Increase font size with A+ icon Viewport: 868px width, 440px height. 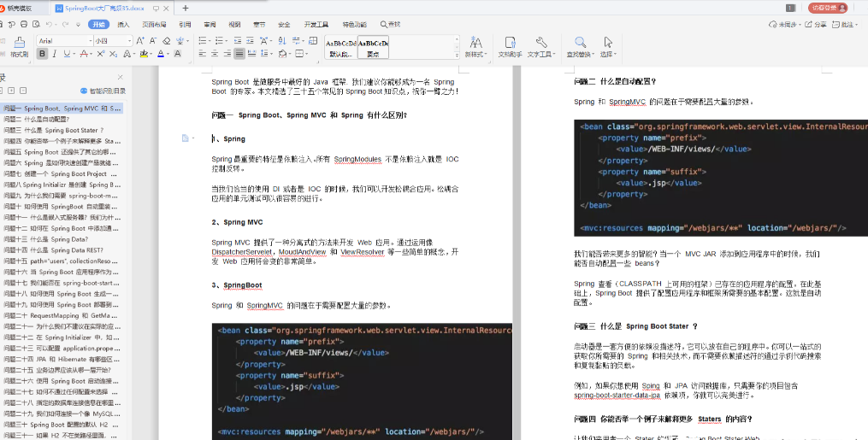[x=140, y=40]
